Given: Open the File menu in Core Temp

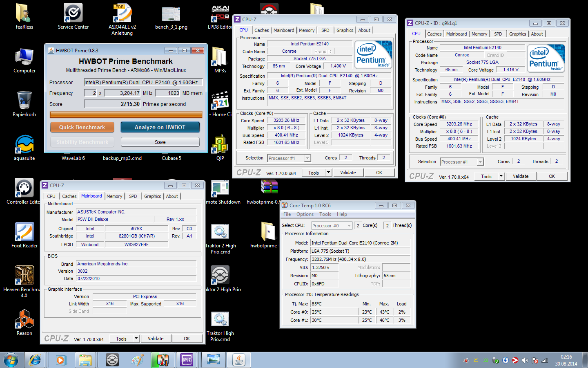Looking at the screenshot, I should [287, 214].
